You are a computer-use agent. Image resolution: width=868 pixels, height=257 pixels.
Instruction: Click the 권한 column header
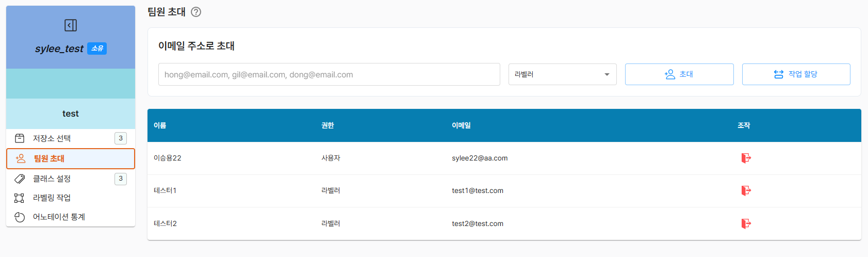(x=327, y=125)
